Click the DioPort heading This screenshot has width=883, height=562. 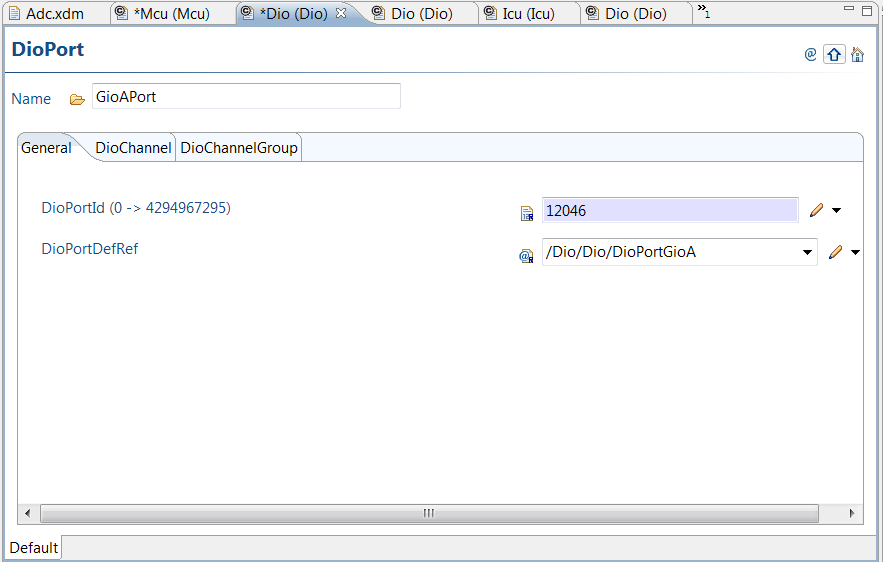click(x=48, y=50)
